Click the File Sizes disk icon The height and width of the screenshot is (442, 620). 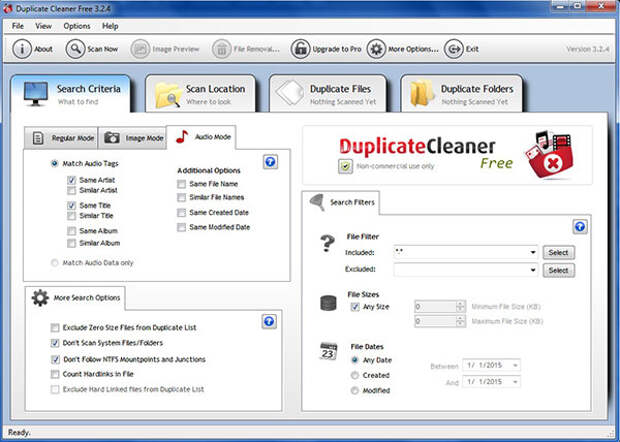328,303
